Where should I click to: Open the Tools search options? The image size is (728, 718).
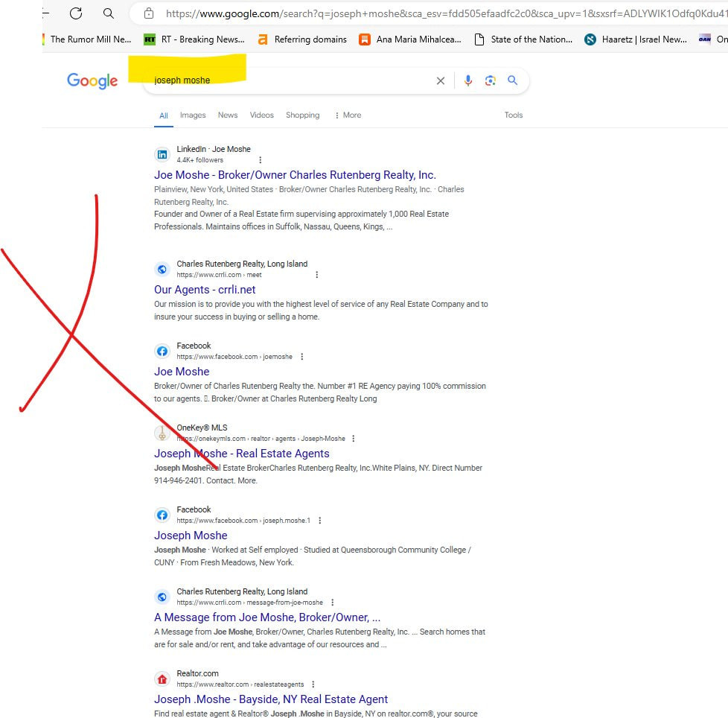[x=514, y=115]
